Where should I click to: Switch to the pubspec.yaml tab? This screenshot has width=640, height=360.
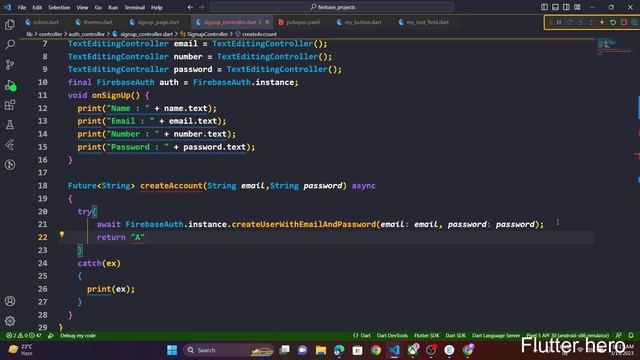pyautogui.click(x=299, y=22)
